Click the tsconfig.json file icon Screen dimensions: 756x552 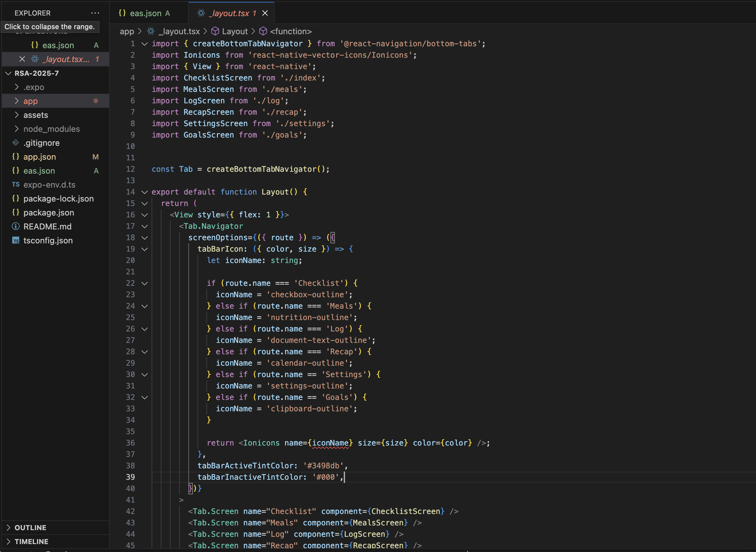pos(16,241)
